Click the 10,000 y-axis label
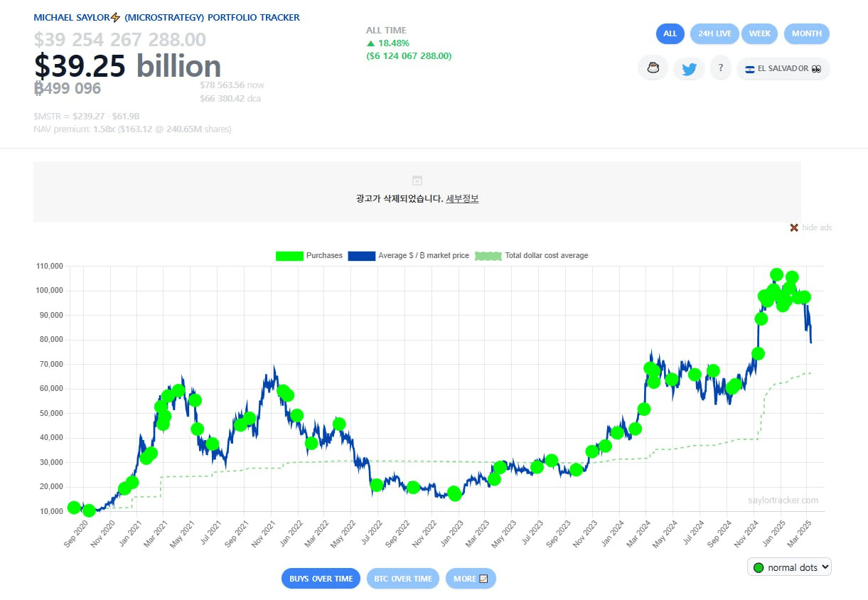 click(50, 511)
